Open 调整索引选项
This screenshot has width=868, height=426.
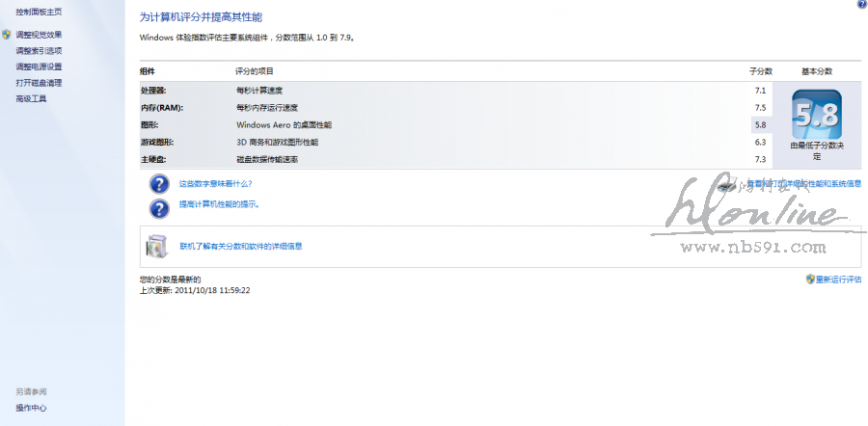pos(39,51)
